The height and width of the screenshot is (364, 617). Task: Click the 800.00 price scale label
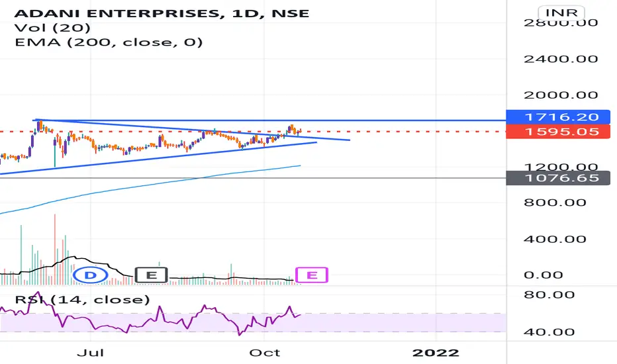point(555,203)
